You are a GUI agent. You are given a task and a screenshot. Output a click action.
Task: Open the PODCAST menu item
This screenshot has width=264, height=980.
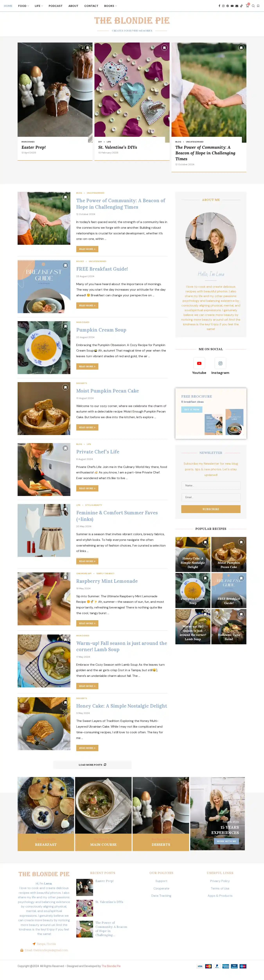click(x=56, y=6)
